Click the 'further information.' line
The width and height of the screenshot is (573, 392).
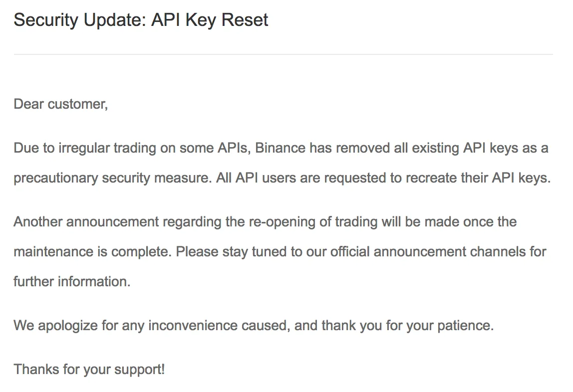(x=72, y=282)
